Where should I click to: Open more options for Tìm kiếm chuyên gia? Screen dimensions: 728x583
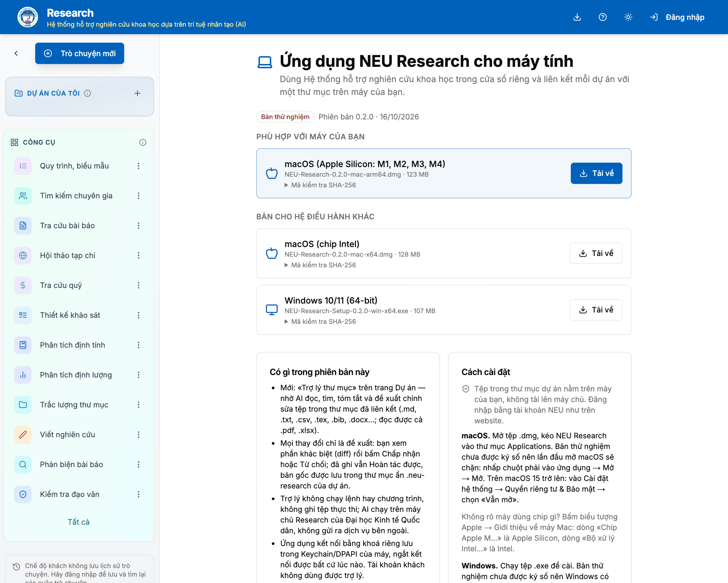[x=139, y=196]
